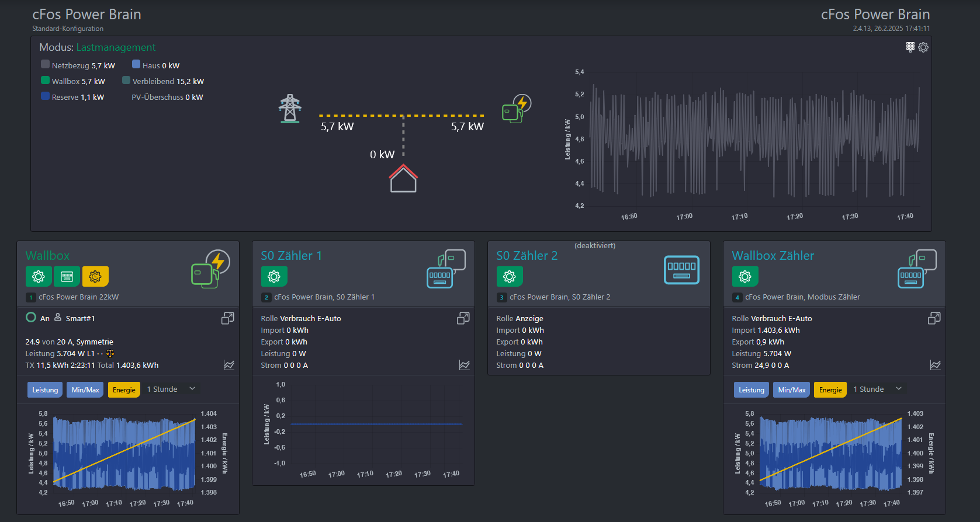Image resolution: width=980 pixels, height=522 pixels.
Task: Click the power pylon grid icon
Action: point(290,109)
